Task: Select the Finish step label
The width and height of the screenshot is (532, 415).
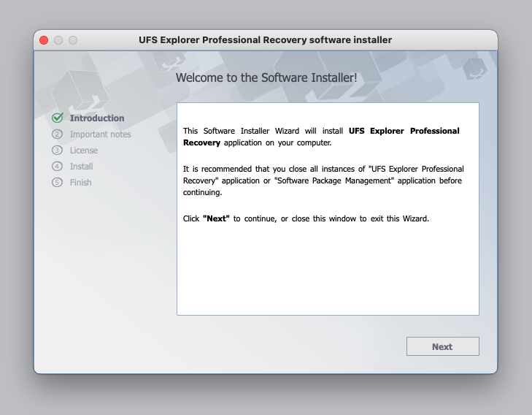Action: 81,183
